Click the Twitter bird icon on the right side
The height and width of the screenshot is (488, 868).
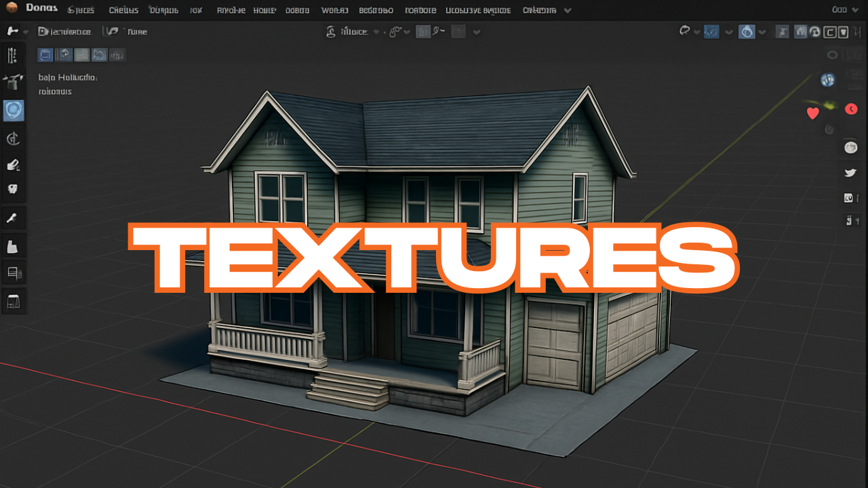850,173
